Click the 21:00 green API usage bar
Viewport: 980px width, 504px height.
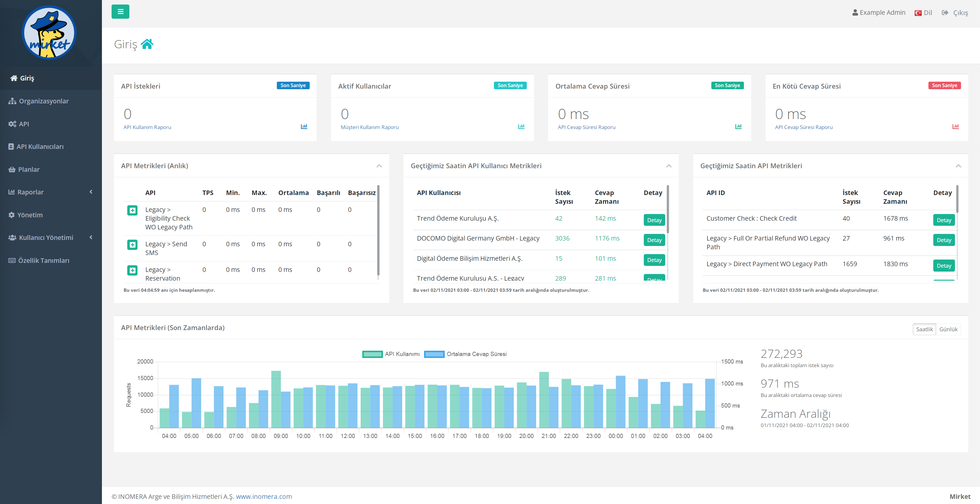click(544, 400)
